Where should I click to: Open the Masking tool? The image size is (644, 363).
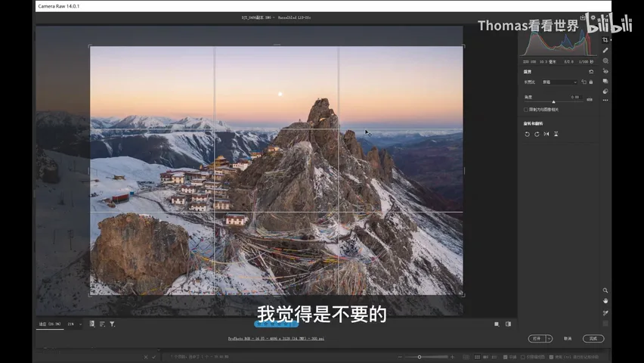[605, 60]
